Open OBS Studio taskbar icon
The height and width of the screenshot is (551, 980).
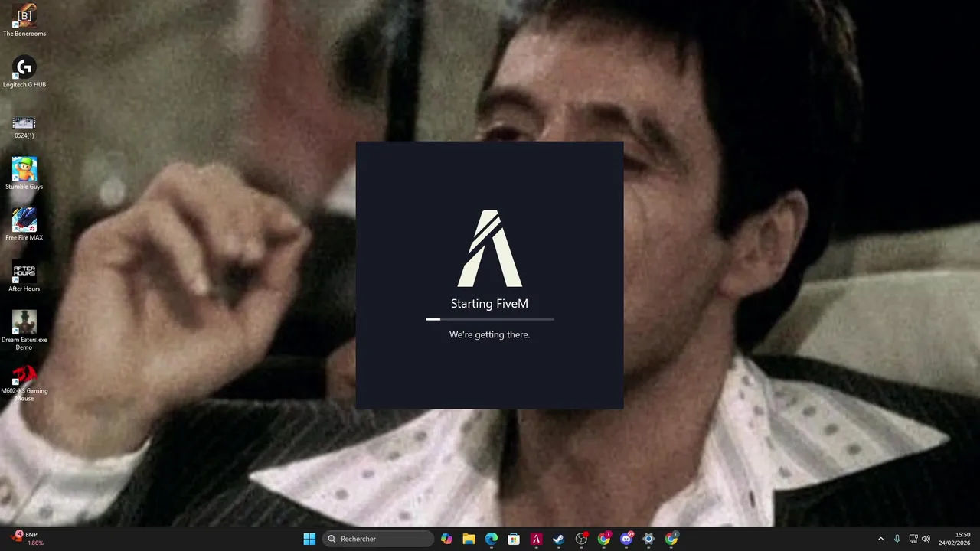click(x=581, y=539)
